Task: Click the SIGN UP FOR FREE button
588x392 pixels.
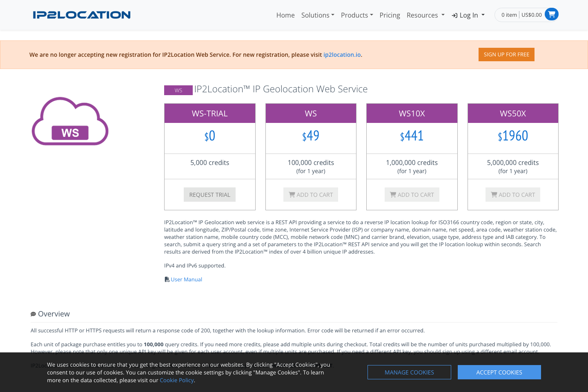Action: (506, 54)
